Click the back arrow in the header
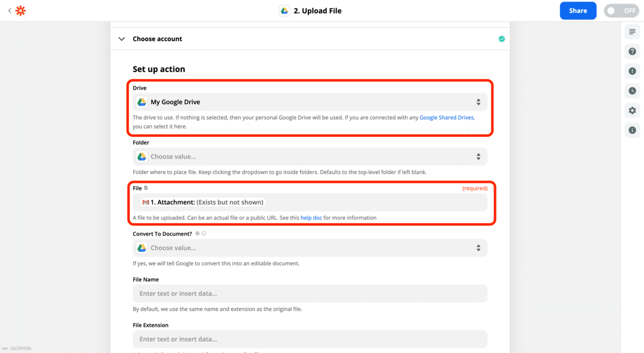Image resolution: width=644 pixels, height=353 pixels. (10, 11)
